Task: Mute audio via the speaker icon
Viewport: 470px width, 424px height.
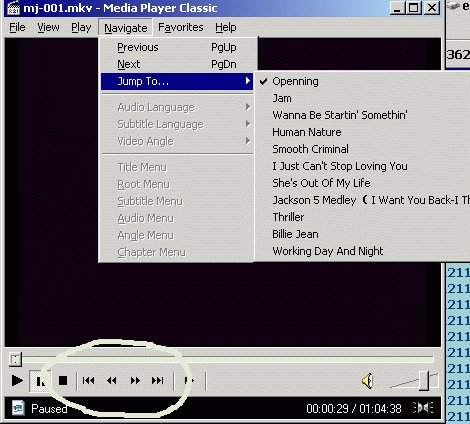Action: [x=367, y=381]
